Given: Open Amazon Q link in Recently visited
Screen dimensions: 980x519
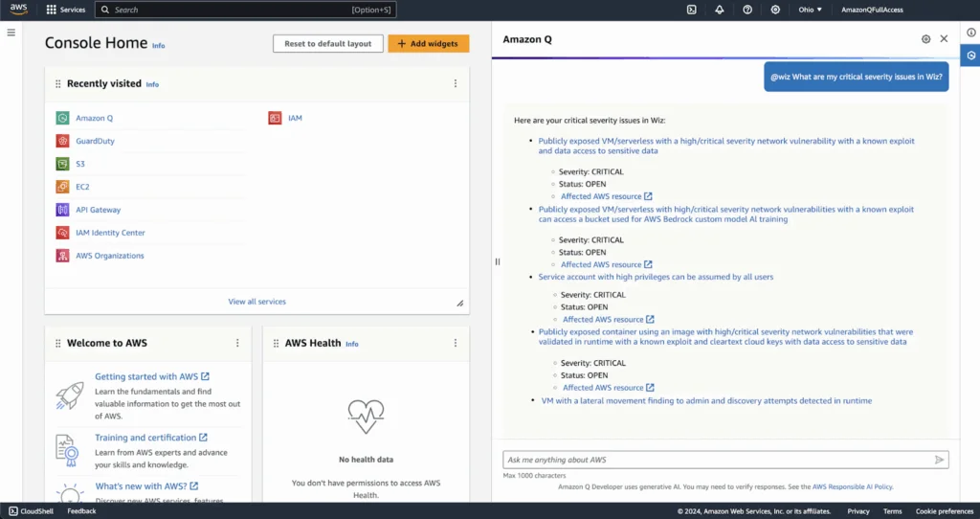Looking at the screenshot, I should tap(95, 118).
